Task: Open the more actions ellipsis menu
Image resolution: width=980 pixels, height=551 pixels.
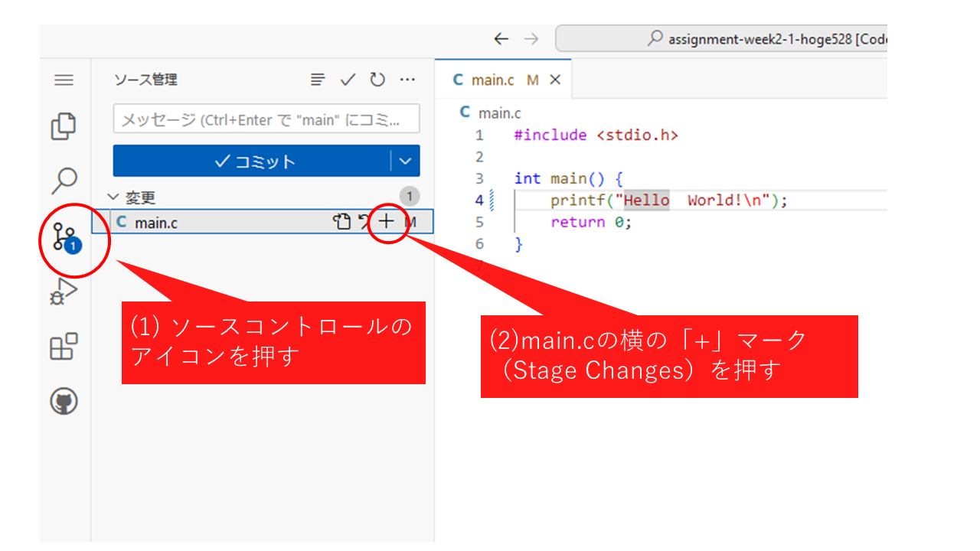Action: point(407,80)
